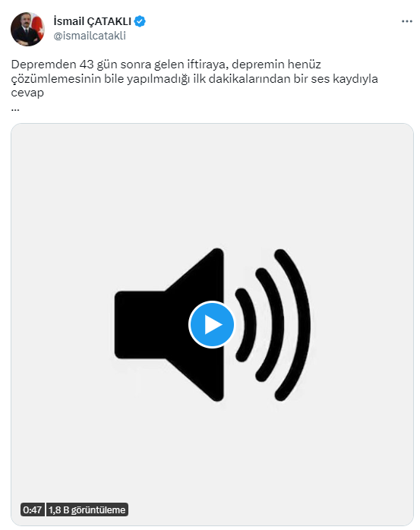Open the @ismailcatakli handle link
This screenshot has height=530, width=420.
(x=90, y=36)
